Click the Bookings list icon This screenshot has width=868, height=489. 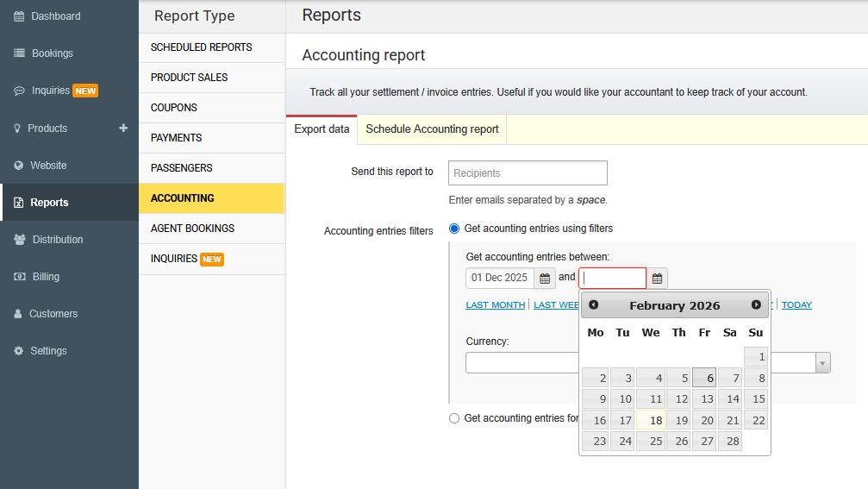[x=19, y=53]
